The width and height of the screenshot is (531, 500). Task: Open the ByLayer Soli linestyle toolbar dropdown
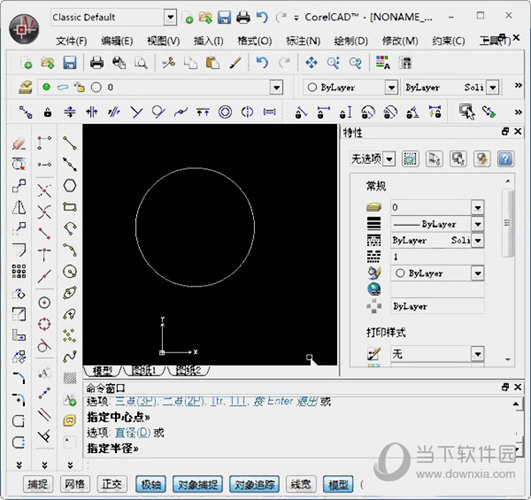pyautogui.click(x=493, y=88)
